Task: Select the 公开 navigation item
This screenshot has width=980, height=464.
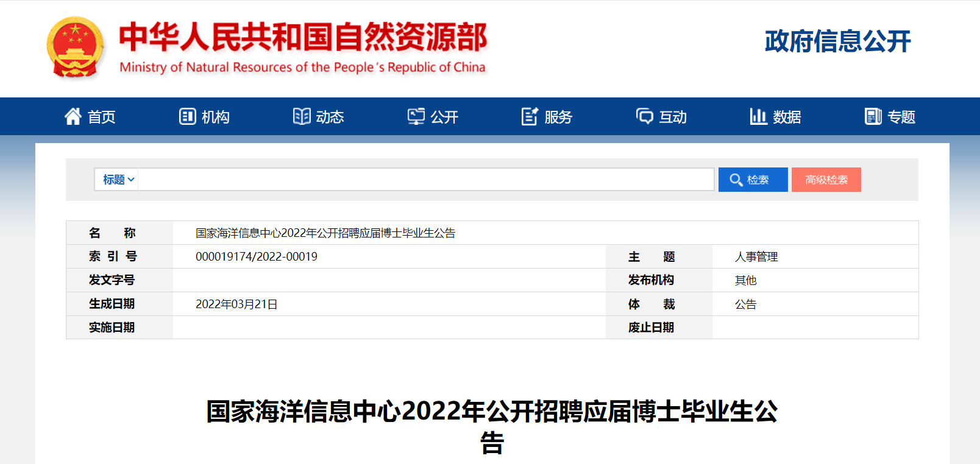Action: (x=433, y=116)
